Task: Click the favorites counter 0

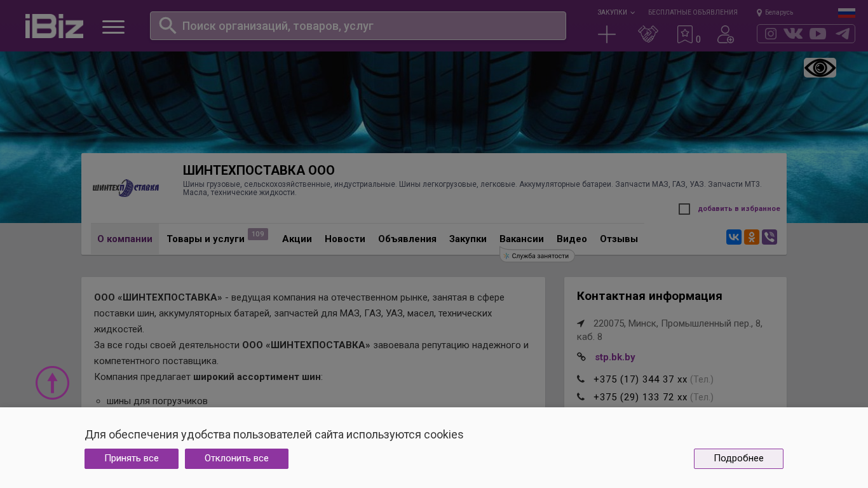Action: tap(698, 39)
